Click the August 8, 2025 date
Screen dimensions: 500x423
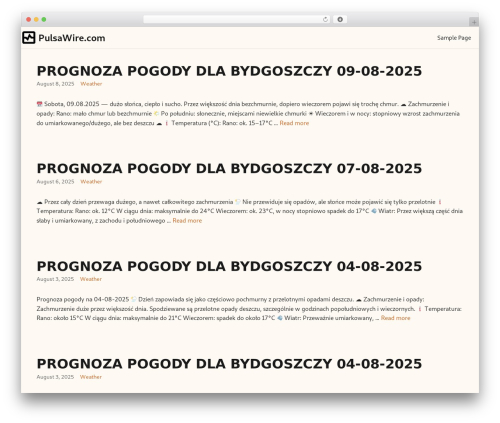point(55,84)
